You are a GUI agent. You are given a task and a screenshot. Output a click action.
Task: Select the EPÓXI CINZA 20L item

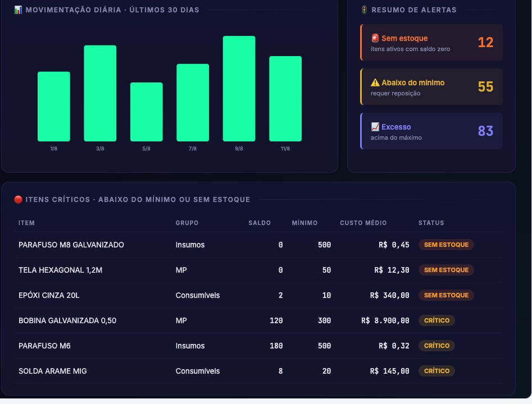coord(49,295)
